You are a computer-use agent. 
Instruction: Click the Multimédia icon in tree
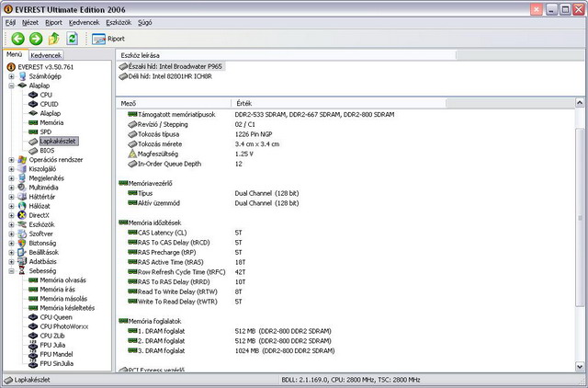coord(22,188)
